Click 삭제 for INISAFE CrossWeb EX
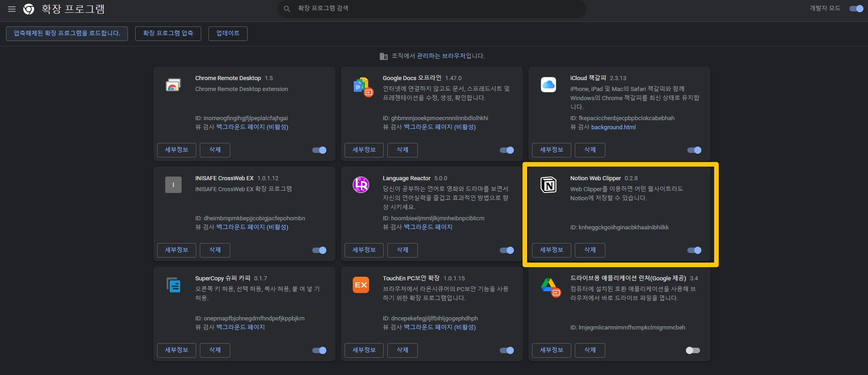This screenshot has width=868, height=375. point(215,250)
